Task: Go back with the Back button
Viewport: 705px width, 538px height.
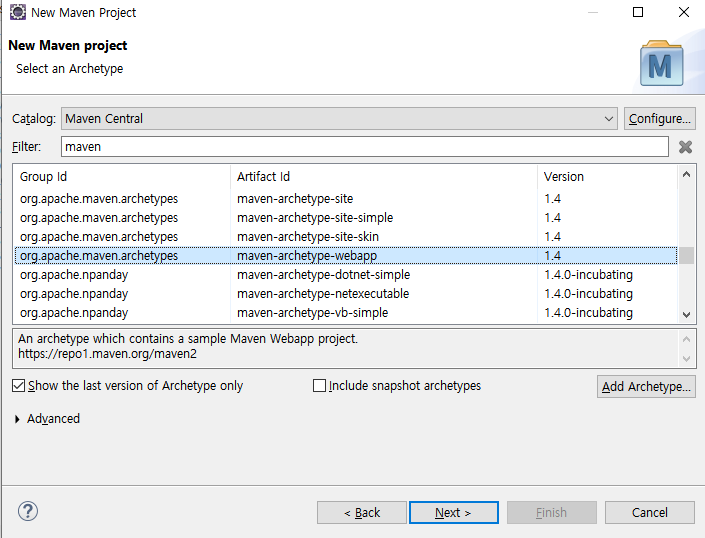Action: 362,512
